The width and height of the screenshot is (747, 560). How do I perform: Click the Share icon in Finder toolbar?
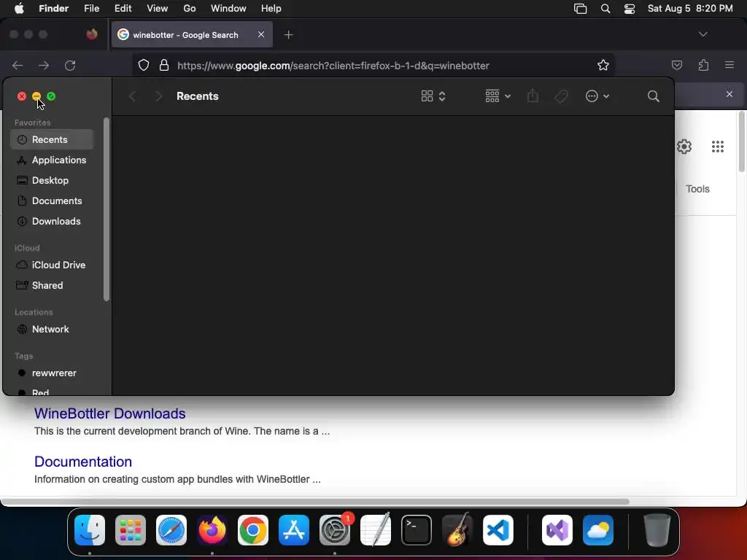[533, 97]
